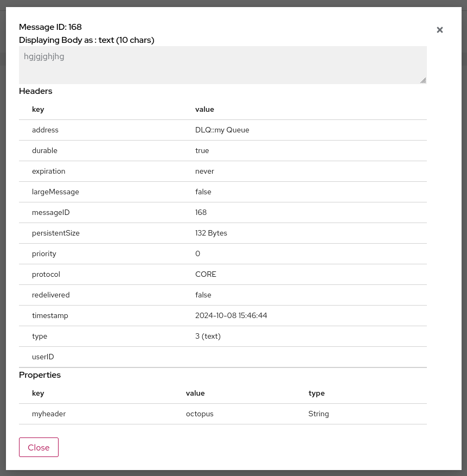Select the expiration value never
Viewport: 467px width, 476px height.
click(x=204, y=171)
